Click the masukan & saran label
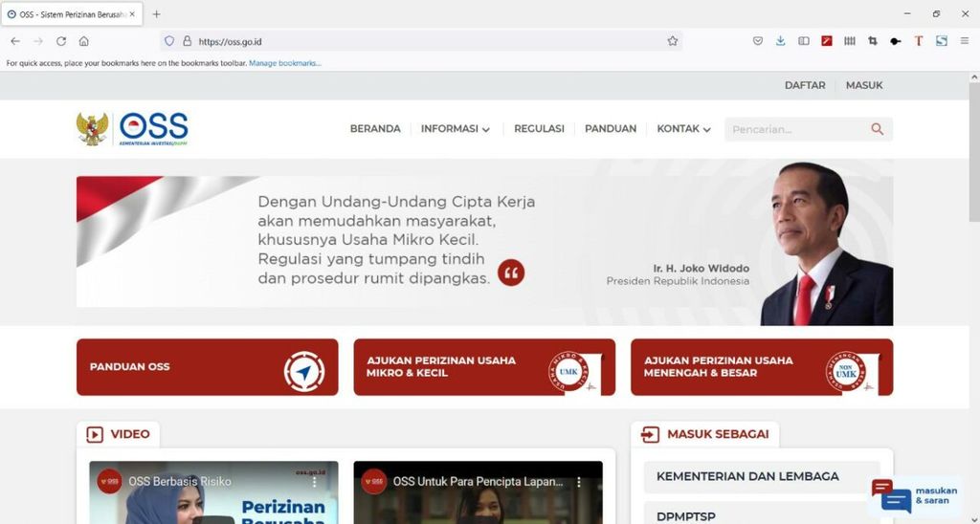The height and width of the screenshot is (524, 980). [x=936, y=496]
